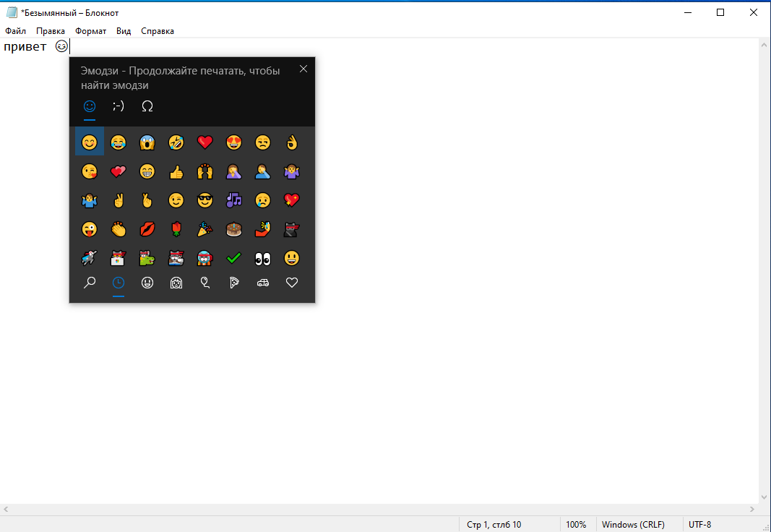Insert the grinning face showing teeth emoji

[147, 171]
